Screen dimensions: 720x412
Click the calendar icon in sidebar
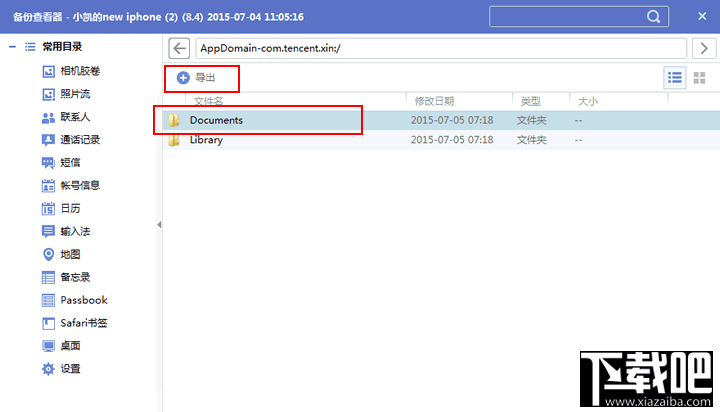click(x=48, y=209)
